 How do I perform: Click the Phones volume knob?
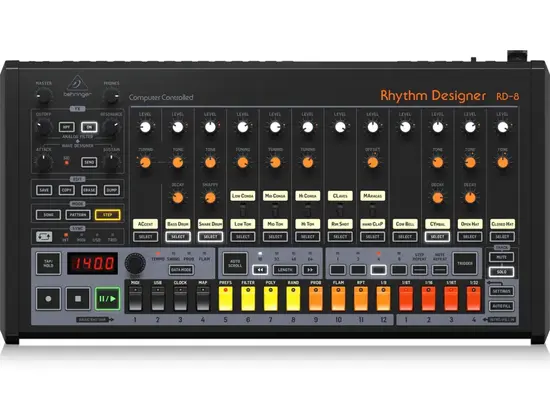click(112, 95)
